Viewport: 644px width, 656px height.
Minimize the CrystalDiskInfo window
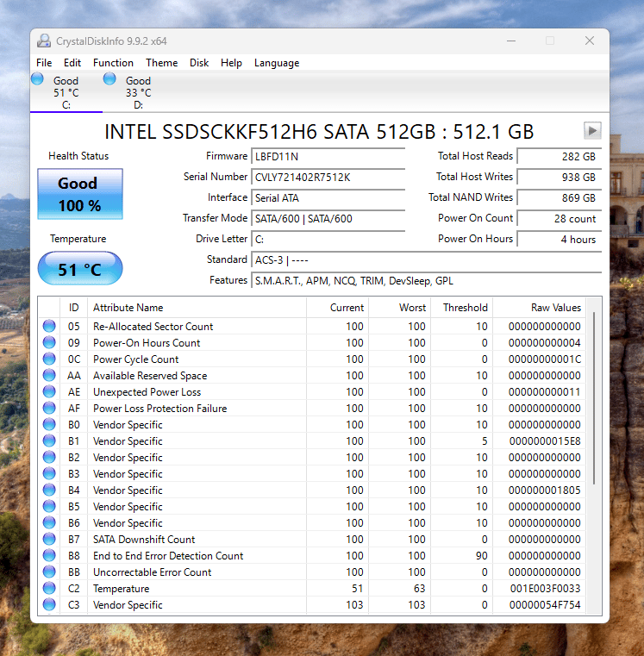click(x=511, y=41)
